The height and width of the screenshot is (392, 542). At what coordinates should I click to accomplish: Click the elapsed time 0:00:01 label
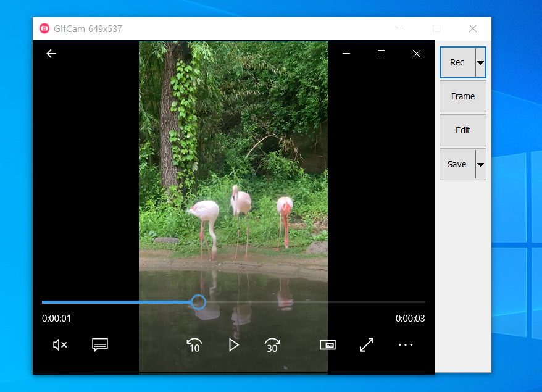(56, 319)
